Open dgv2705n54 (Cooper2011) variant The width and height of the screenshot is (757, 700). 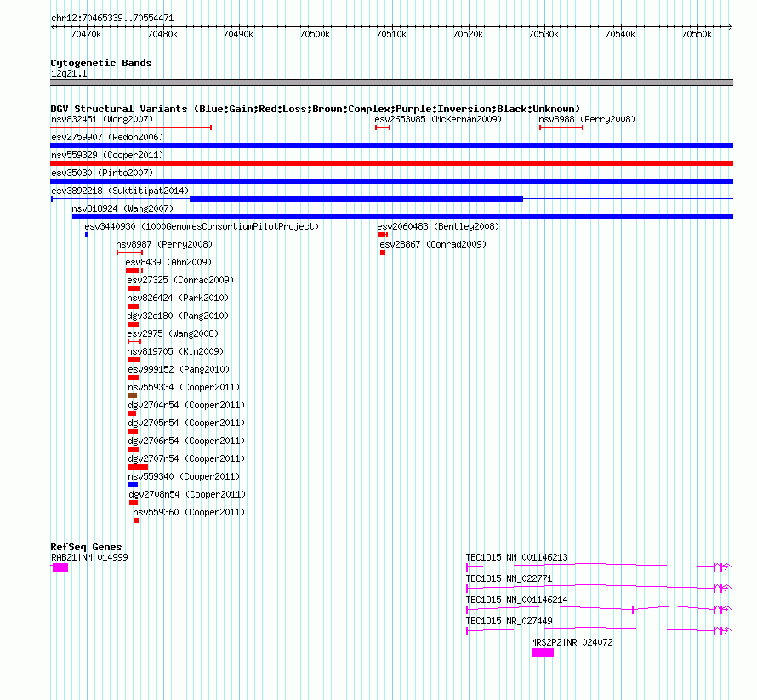pos(186,423)
